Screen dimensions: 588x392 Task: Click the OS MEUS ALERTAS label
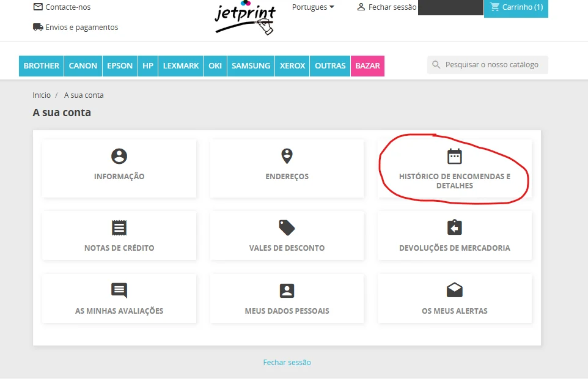[455, 311]
